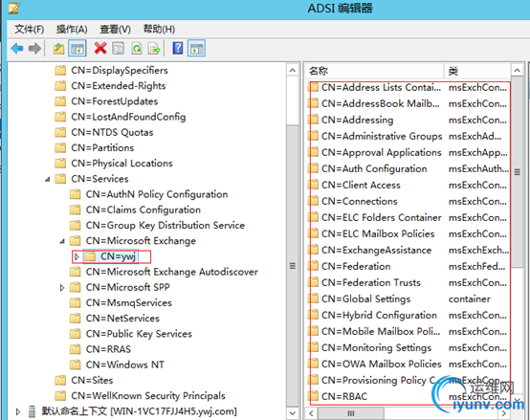This screenshot has width=530, height=420.
Task: Click list pane vertical scrollbar thumb
Action: [x=518, y=172]
